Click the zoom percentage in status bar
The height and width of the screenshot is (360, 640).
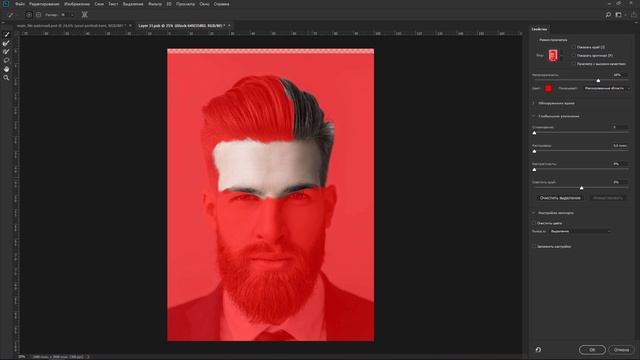(22, 357)
